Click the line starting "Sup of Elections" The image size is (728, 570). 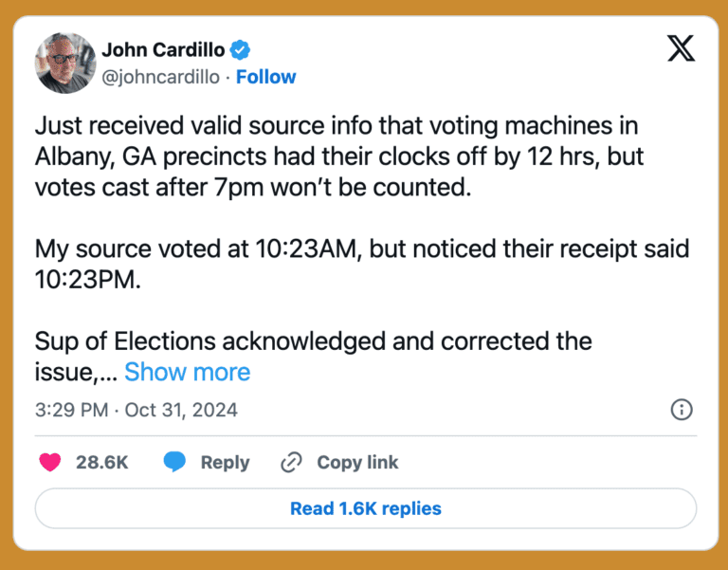pyautogui.click(x=313, y=340)
